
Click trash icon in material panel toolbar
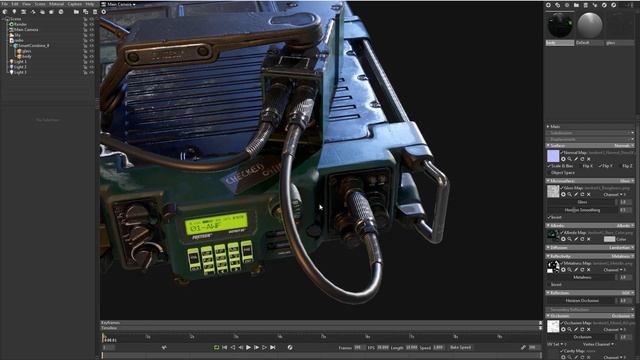coord(586,5)
